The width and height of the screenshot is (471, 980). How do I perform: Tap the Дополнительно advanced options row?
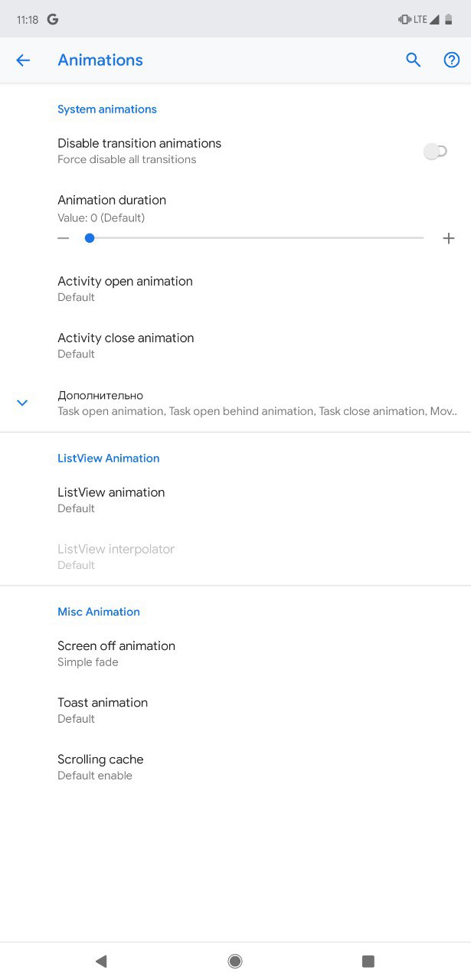click(235, 403)
